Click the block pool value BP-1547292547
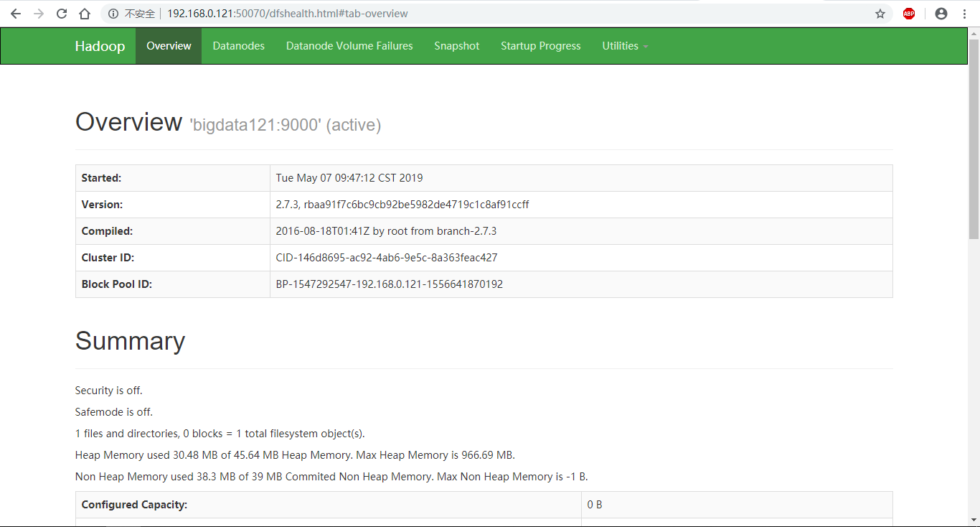This screenshot has width=980, height=527. click(x=390, y=284)
